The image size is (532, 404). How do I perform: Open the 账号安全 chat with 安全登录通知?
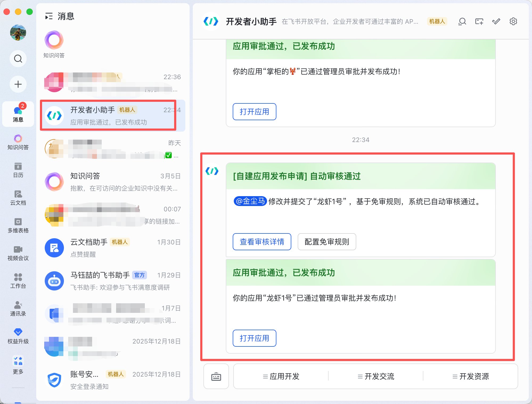113,380
